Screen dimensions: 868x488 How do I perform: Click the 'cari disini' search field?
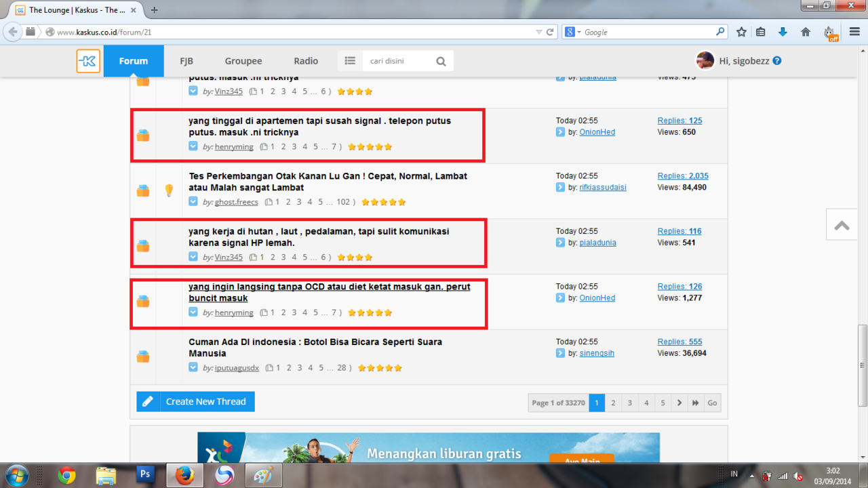[397, 61]
